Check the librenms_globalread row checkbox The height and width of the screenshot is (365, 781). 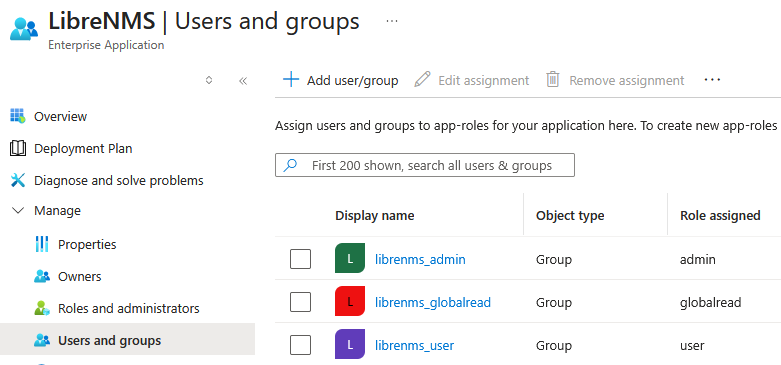tap(300, 302)
